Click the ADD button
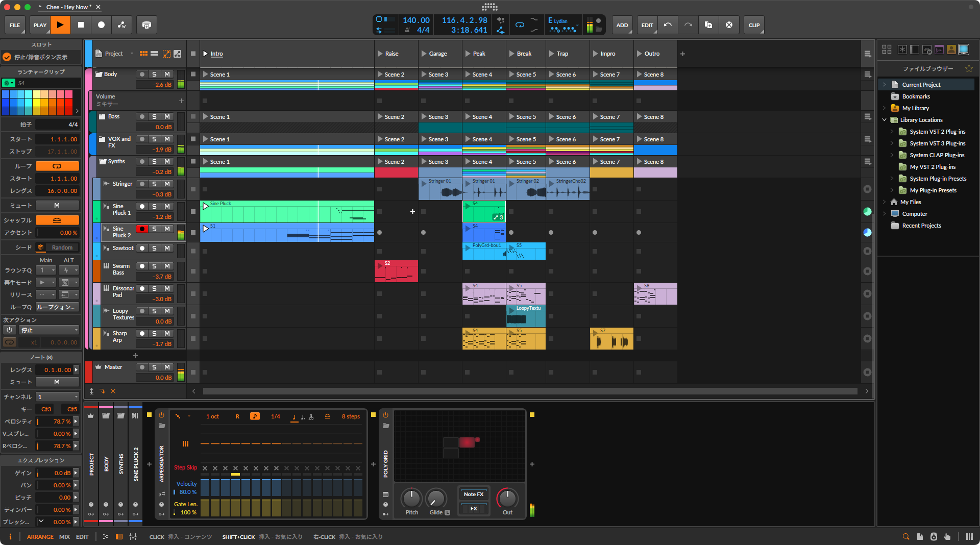This screenshot has height=545, width=980. 622,24
